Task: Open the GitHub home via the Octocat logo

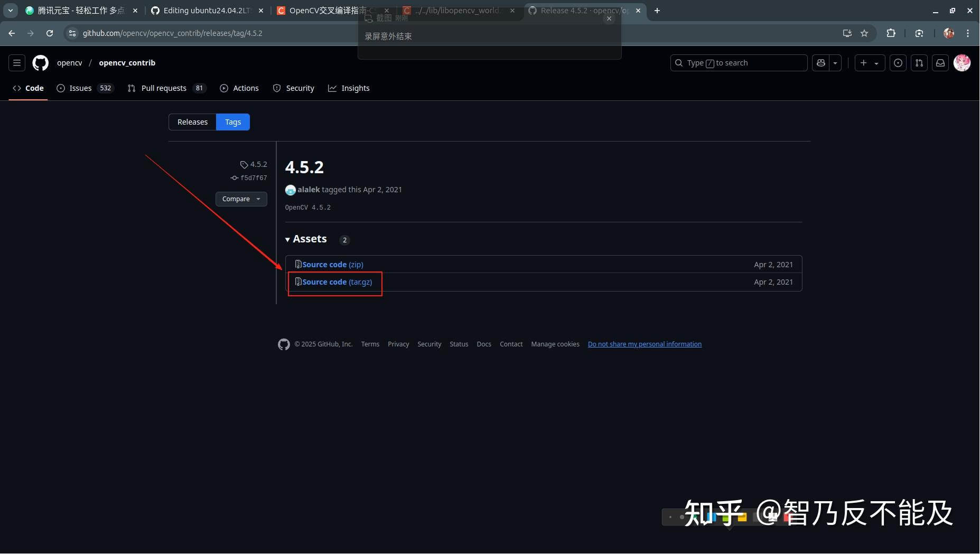Action: [40, 62]
